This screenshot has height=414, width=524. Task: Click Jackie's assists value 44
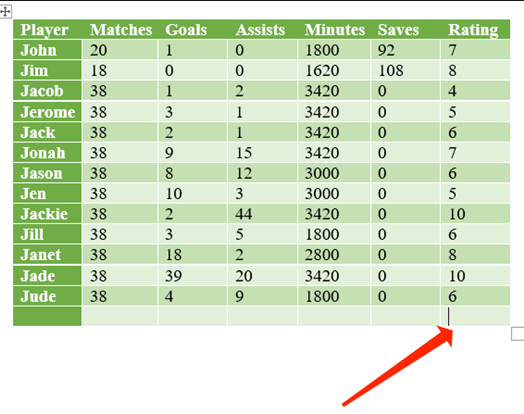(x=243, y=214)
